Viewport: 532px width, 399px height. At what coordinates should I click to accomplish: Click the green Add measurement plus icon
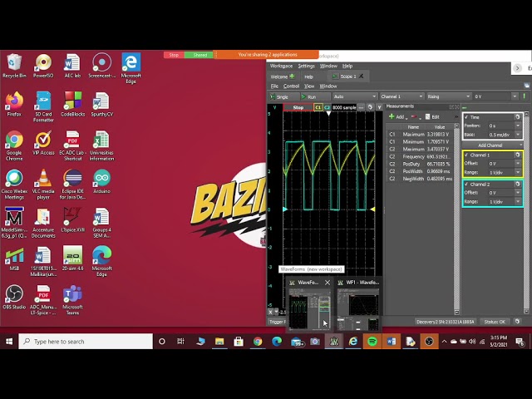coord(392,116)
